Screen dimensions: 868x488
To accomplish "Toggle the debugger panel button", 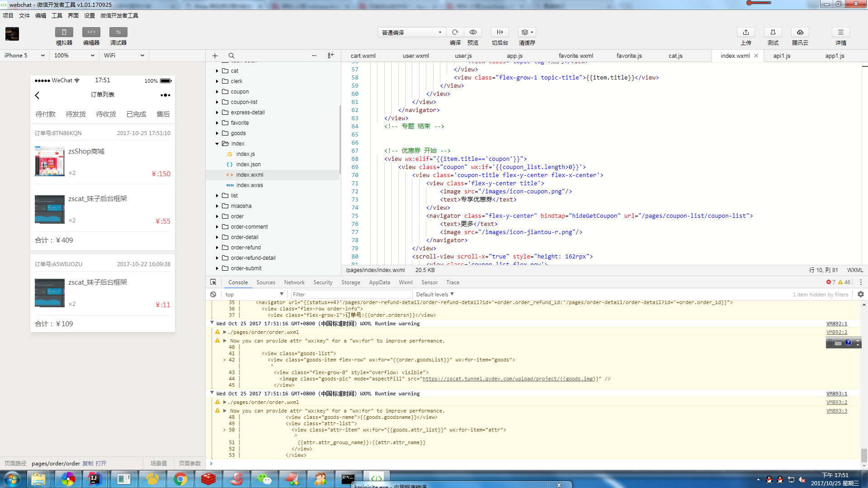I will pyautogui.click(x=118, y=32).
